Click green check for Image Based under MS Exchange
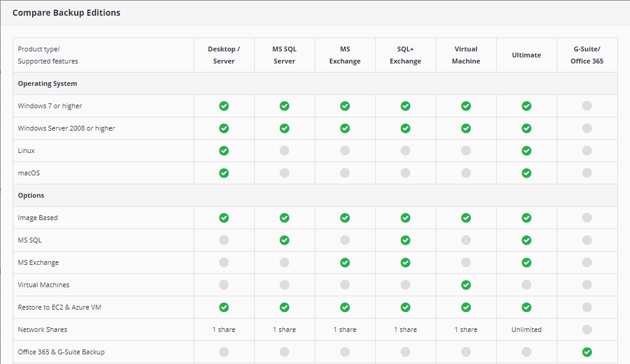 pyautogui.click(x=345, y=218)
